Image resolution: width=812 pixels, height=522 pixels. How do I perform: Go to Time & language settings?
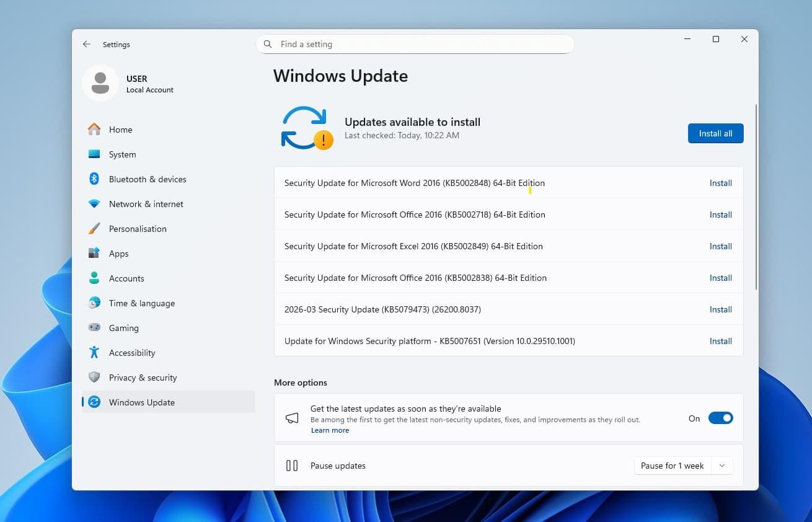(x=141, y=303)
